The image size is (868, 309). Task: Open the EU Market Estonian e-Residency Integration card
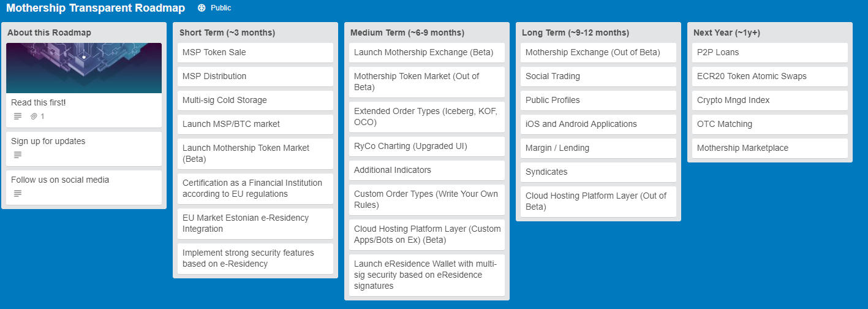pyautogui.click(x=255, y=223)
